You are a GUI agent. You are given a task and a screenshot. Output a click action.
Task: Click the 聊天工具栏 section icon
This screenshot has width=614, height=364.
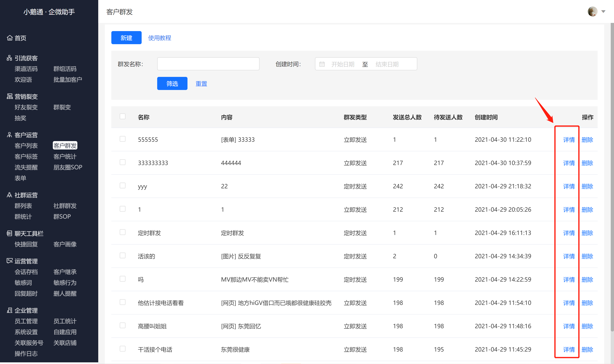coord(10,233)
